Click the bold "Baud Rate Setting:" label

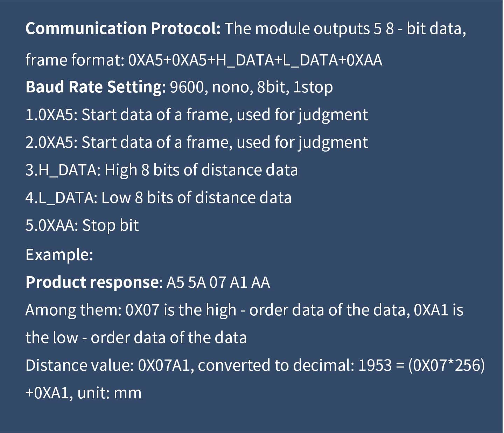[x=96, y=87]
